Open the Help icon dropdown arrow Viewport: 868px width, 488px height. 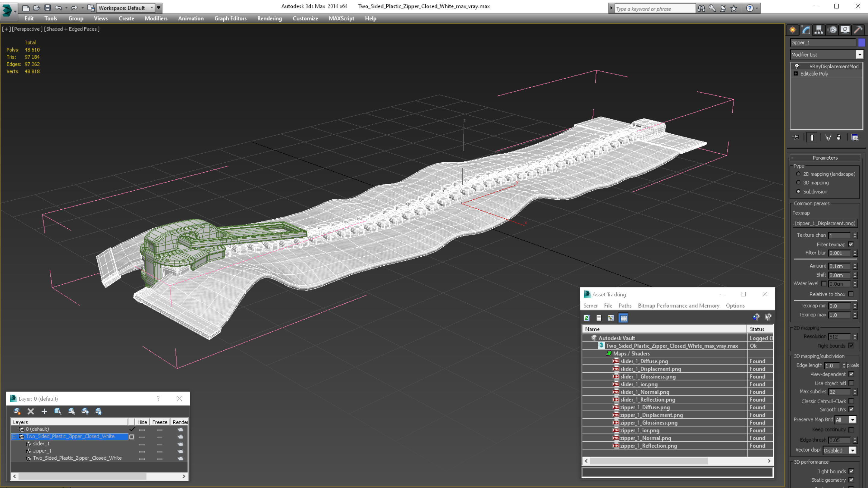757,8
